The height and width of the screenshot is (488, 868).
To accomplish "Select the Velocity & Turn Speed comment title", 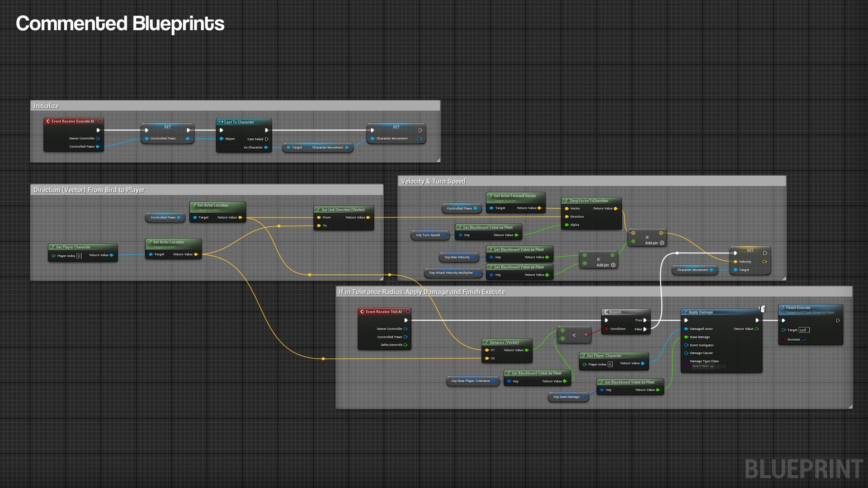I will pyautogui.click(x=592, y=181).
